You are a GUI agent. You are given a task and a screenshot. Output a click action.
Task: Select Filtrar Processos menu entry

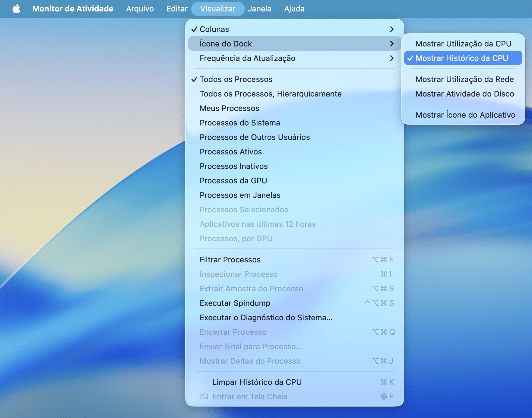[230, 260]
